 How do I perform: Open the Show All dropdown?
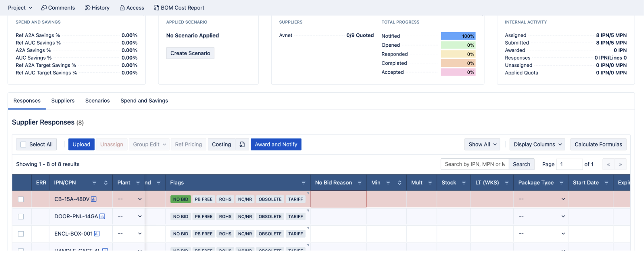(482, 145)
